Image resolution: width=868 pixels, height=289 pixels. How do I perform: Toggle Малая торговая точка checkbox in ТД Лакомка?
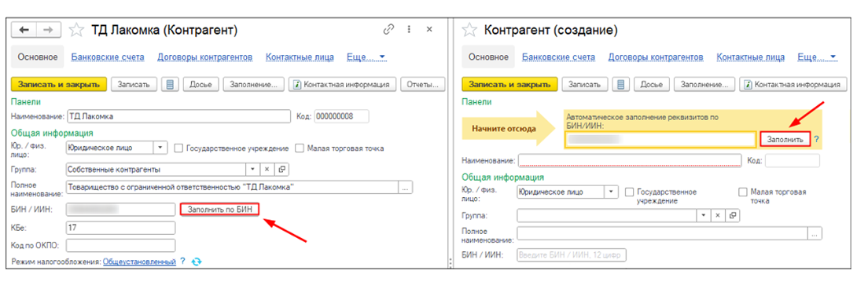coord(299,148)
